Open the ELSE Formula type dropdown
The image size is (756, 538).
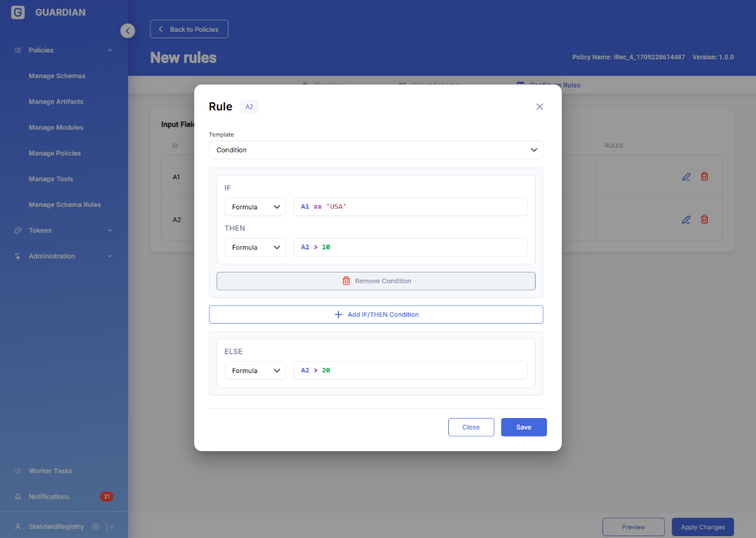(255, 371)
